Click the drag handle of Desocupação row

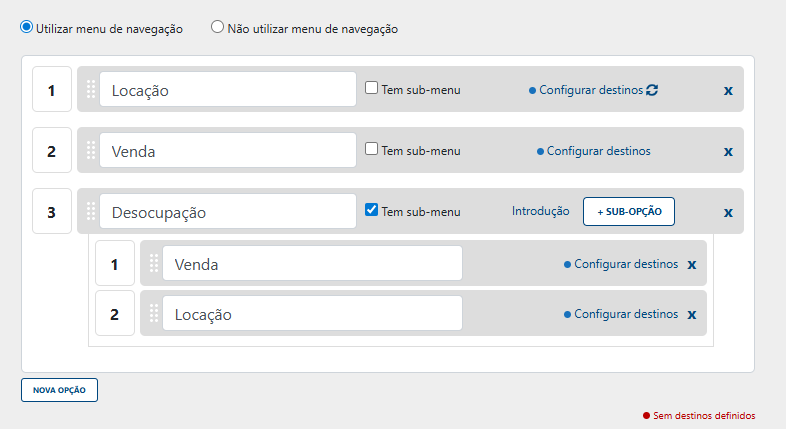coord(91,211)
